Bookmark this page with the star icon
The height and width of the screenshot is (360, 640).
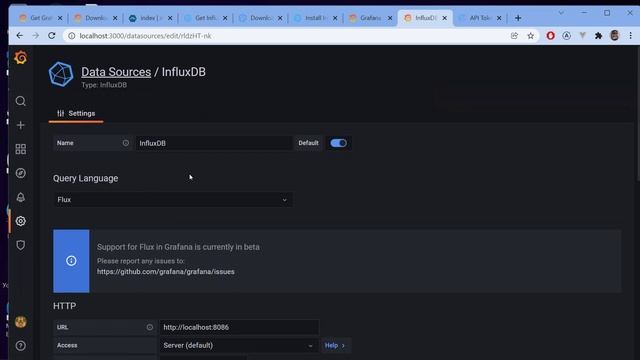point(531,36)
